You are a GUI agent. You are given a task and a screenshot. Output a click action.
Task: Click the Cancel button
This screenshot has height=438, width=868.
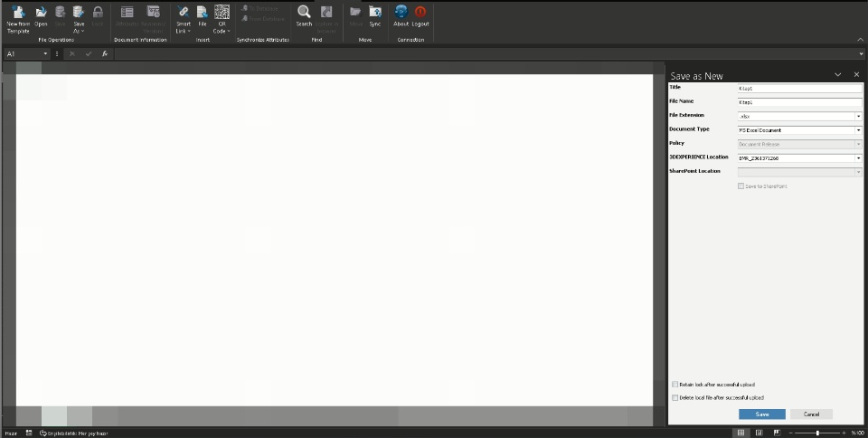click(811, 414)
